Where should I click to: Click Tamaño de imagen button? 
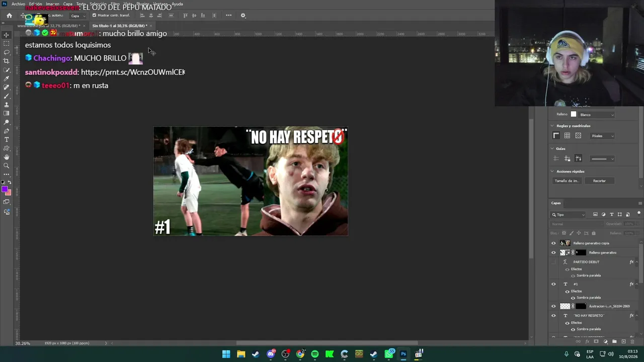pyautogui.click(x=567, y=181)
